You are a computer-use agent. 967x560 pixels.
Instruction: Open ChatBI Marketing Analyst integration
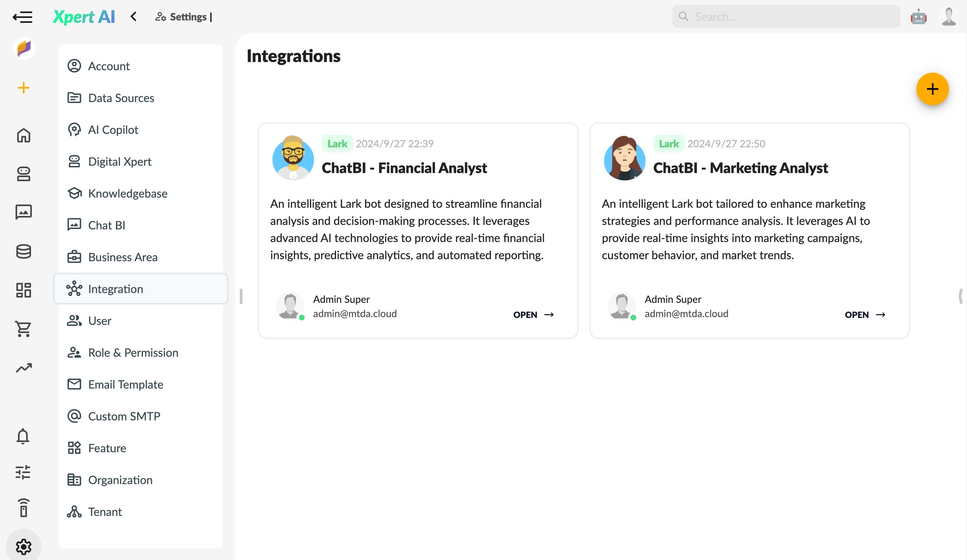click(866, 315)
